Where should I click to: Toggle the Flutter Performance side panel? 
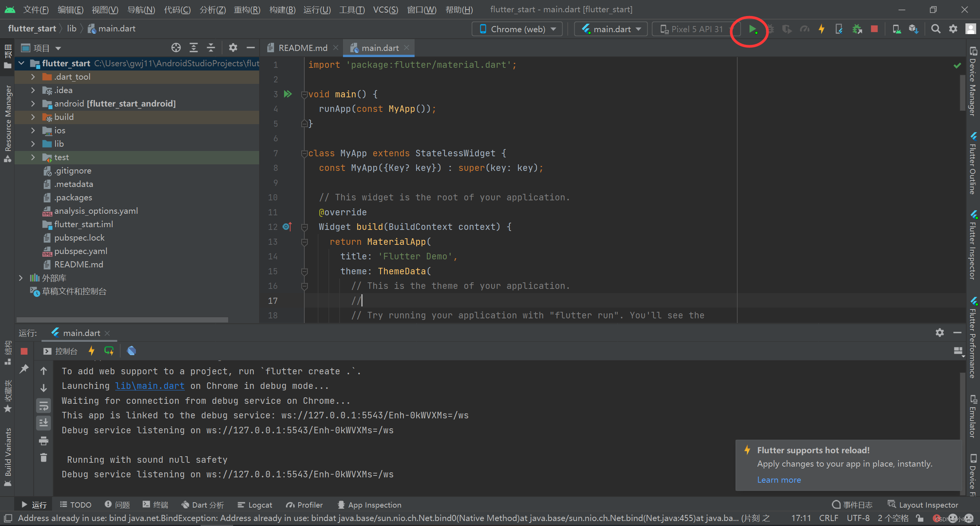tap(973, 338)
